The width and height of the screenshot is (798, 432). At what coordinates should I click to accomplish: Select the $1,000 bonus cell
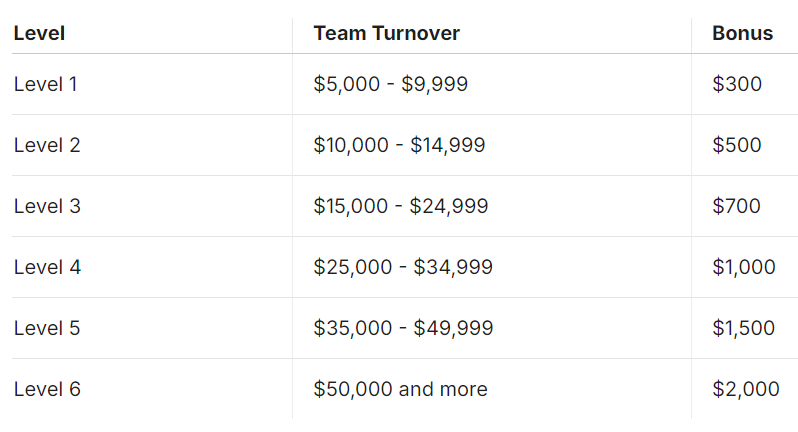[x=744, y=267]
